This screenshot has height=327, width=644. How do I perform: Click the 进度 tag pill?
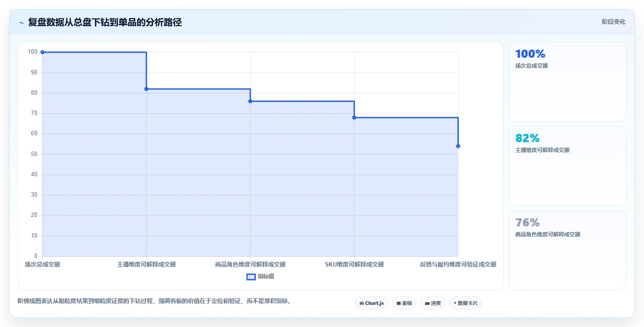[x=433, y=303]
